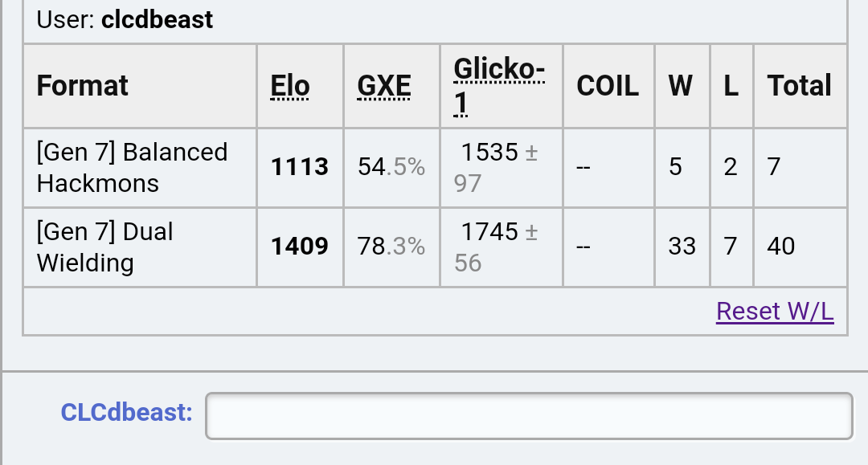This screenshot has width=868, height=465.
Task: Click the Glicko-1 column header
Action: pyautogui.click(x=499, y=86)
